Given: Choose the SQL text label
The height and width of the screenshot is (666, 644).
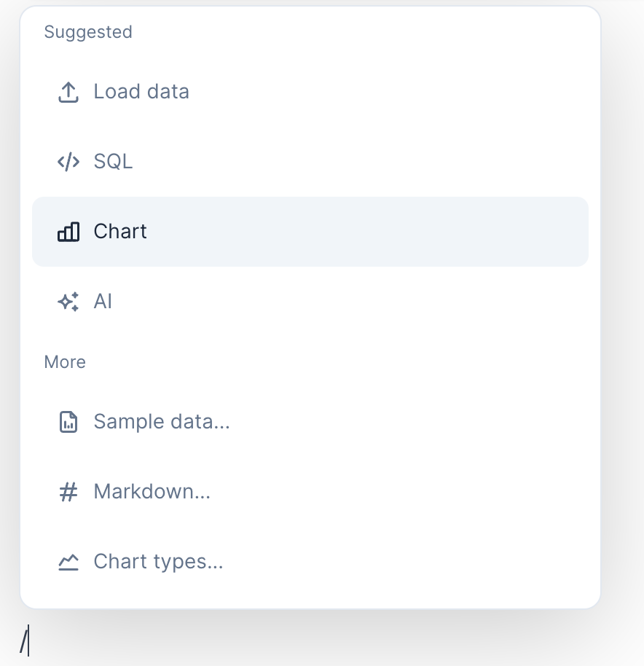Looking at the screenshot, I should pyautogui.click(x=113, y=162).
